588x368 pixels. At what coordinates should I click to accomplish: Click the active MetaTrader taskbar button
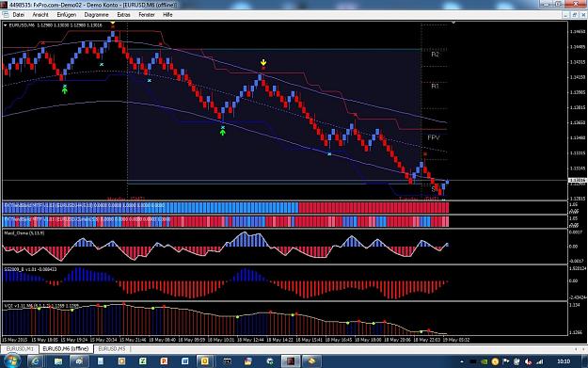291,361
